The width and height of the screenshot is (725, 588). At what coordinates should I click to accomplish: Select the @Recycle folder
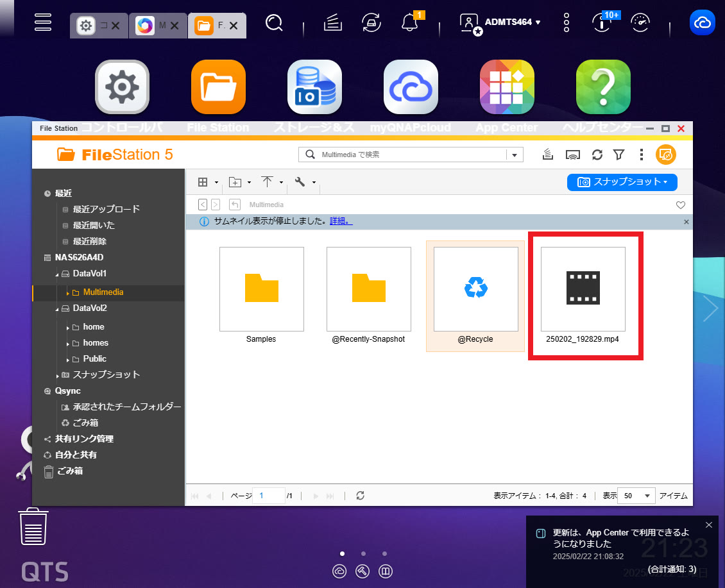(x=475, y=296)
